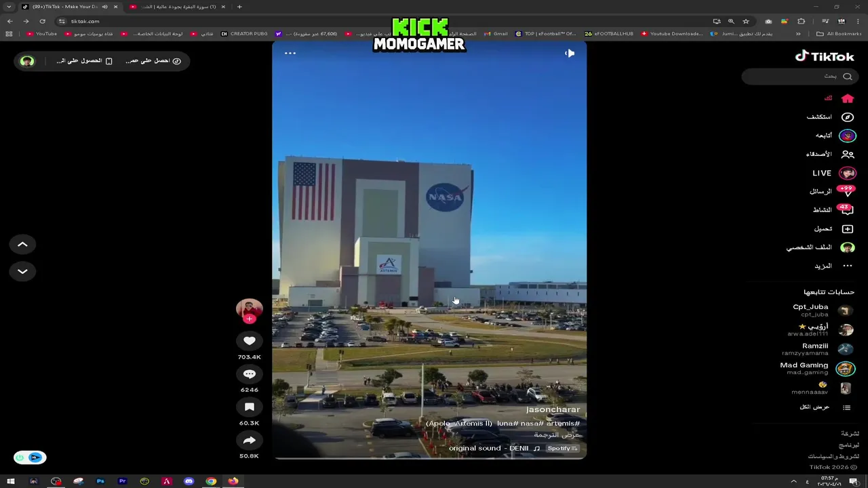Show hidden system tray icons
868x488 pixels.
click(793, 481)
